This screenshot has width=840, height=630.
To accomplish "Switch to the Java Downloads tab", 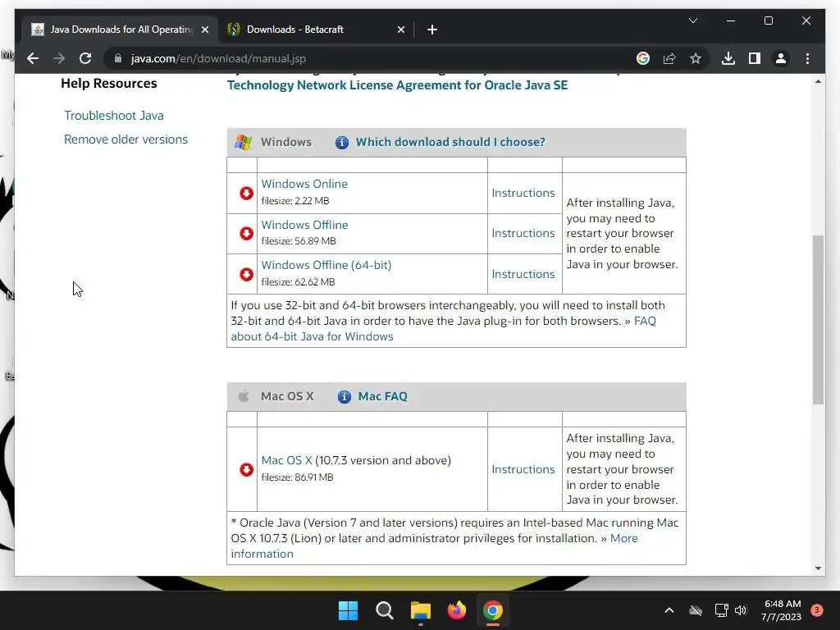I will click(x=121, y=30).
